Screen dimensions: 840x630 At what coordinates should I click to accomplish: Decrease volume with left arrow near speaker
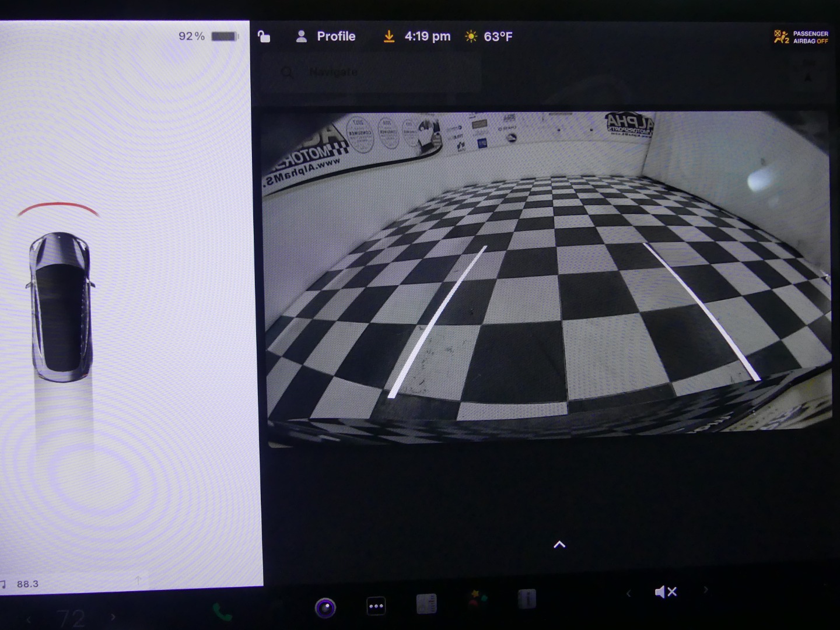point(628,593)
